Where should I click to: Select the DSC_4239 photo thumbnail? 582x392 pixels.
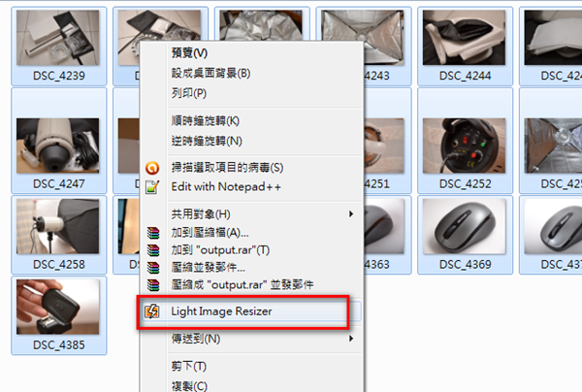[x=58, y=46]
